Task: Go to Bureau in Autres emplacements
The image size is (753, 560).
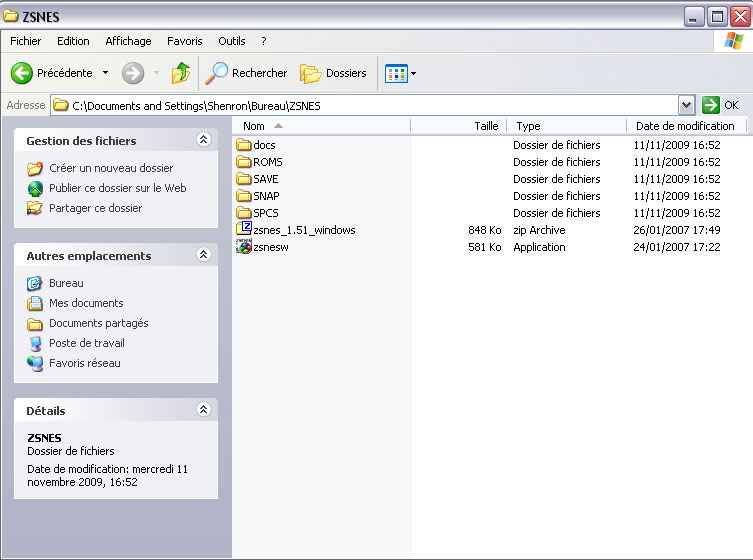Action: coord(66,283)
